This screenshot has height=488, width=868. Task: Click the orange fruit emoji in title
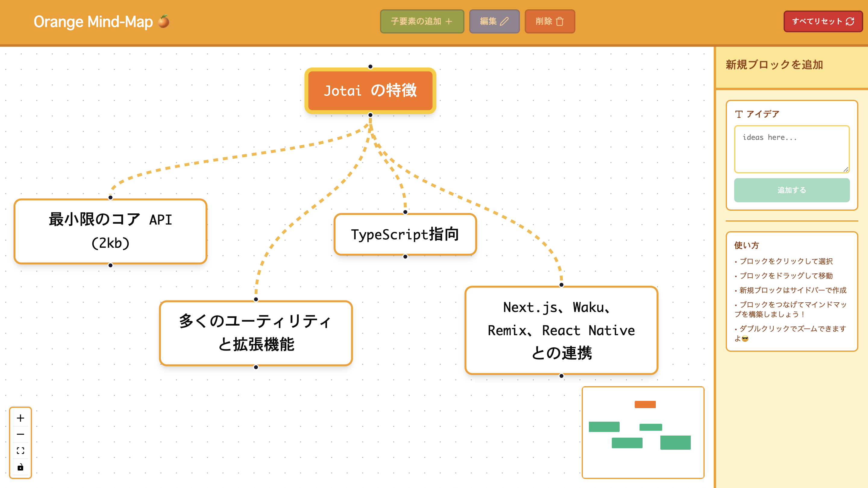click(164, 21)
